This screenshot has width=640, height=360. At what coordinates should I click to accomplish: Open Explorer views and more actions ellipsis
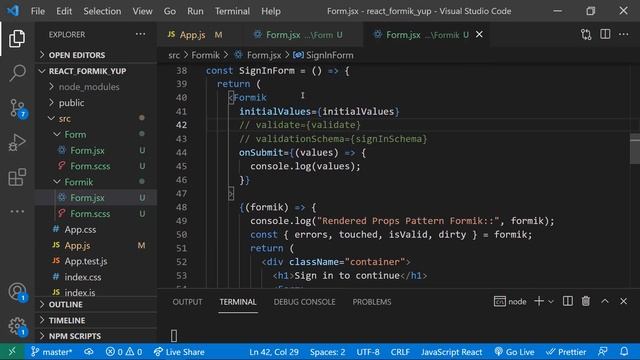[140, 34]
